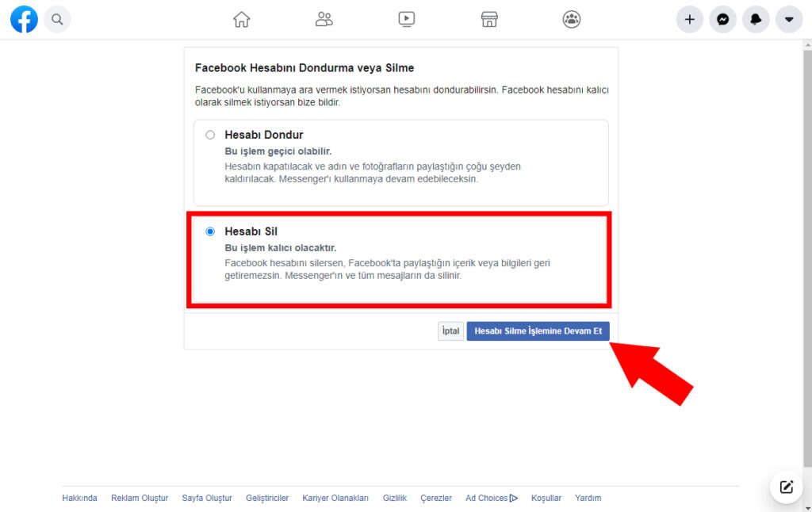The width and height of the screenshot is (812, 512).
Task: Click Hesabı Silme İşlemine Devam Et button
Action: 538,331
